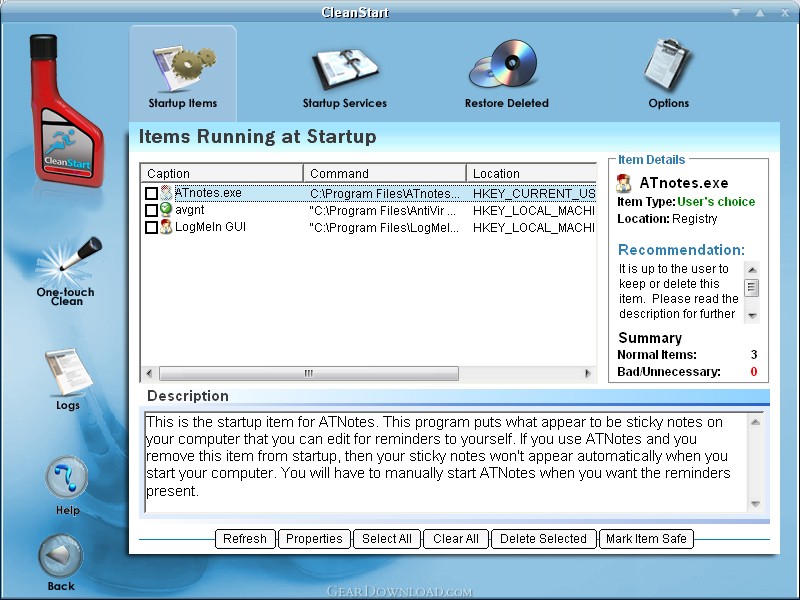The image size is (800, 600).
Task: Click the startup list horizontal scrollbar thumb
Action: tap(309, 373)
